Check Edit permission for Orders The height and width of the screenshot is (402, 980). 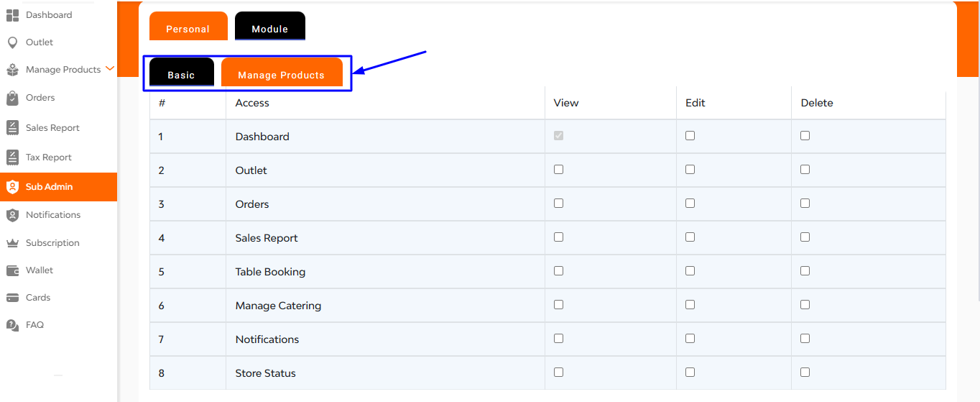(690, 204)
